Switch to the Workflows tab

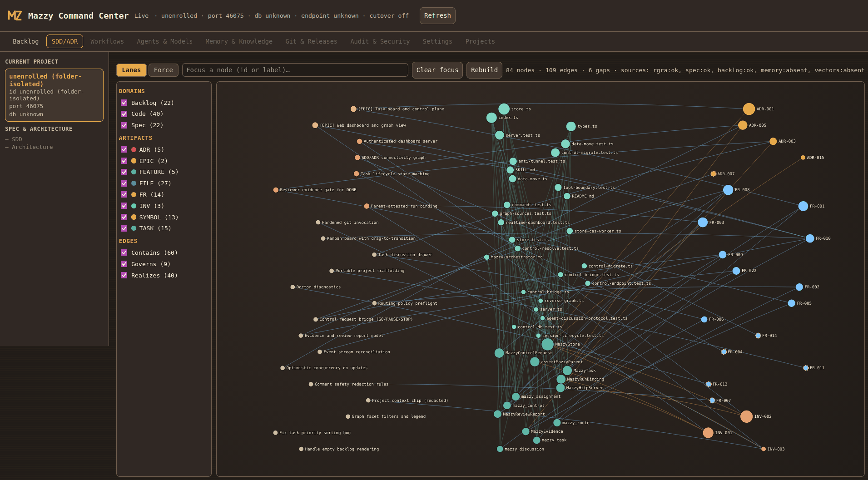click(107, 41)
